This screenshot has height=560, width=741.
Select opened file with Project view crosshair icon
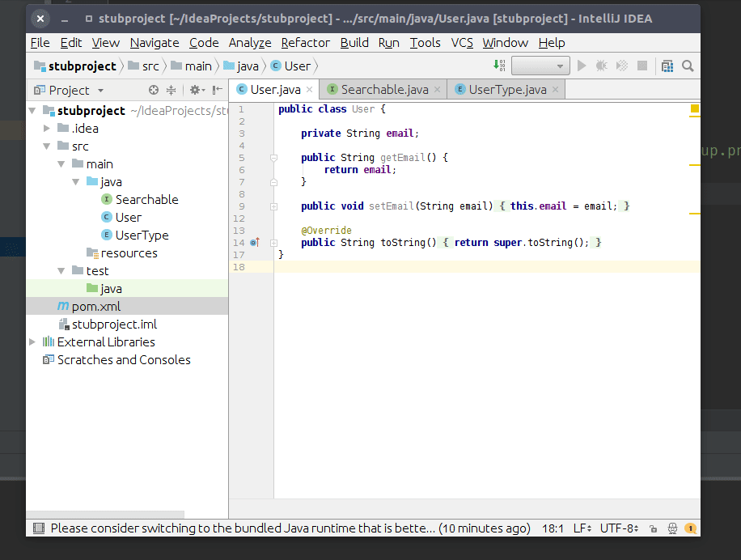154,91
